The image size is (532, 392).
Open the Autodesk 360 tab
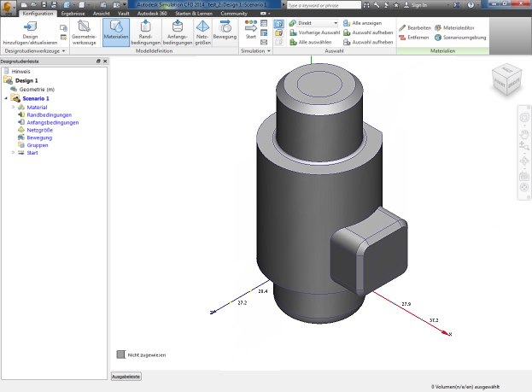[x=152, y=14]
